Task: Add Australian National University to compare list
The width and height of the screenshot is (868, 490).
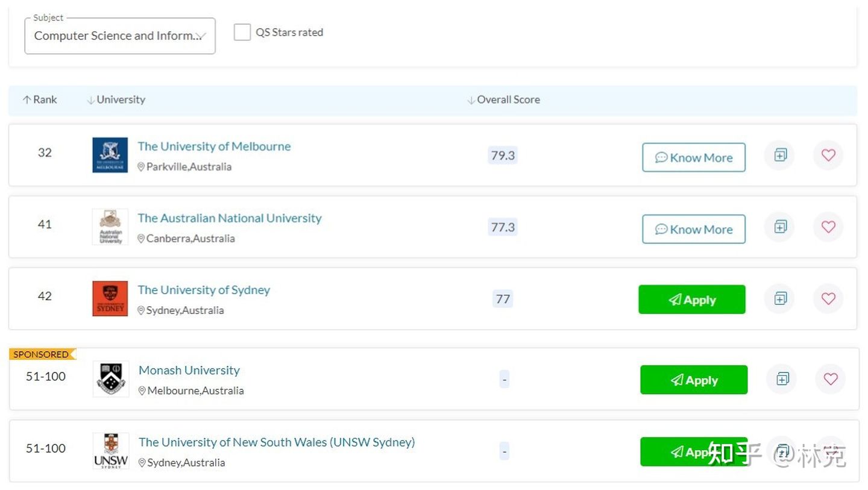Action: pyautogui.click(x=780, y=227)
